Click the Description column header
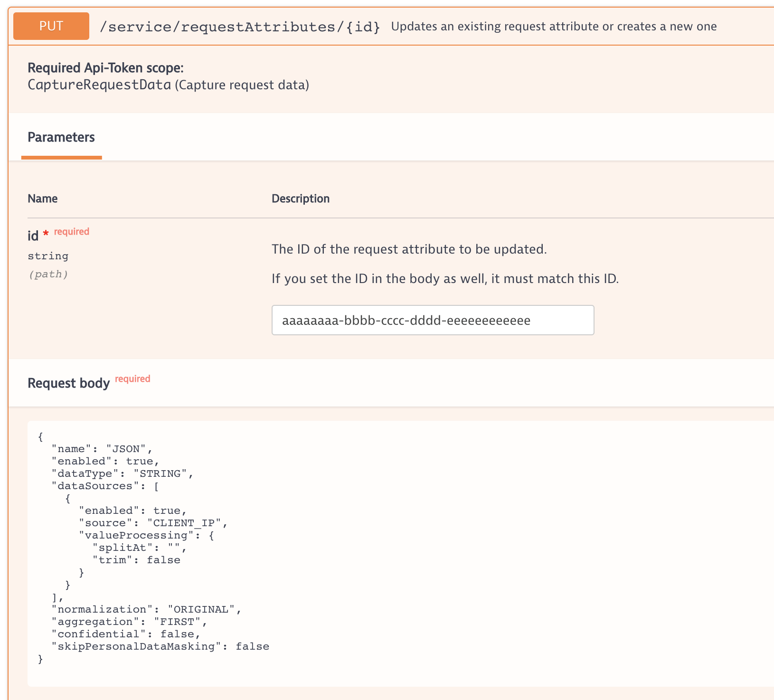This screenshot has height=700, width=774. [301, 199]
